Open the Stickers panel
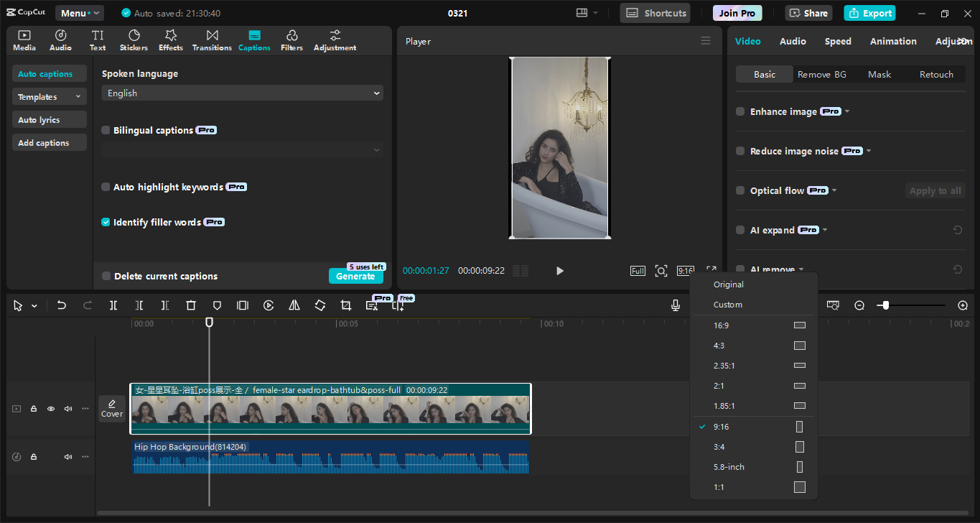980x523 pixels. click(x=134, y=40)
